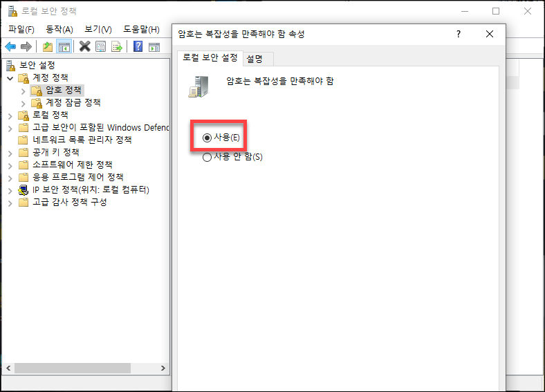Select the 로컬 정책 tree label
The height and width of the screenshot is (392, 545).
pos(50,115)
